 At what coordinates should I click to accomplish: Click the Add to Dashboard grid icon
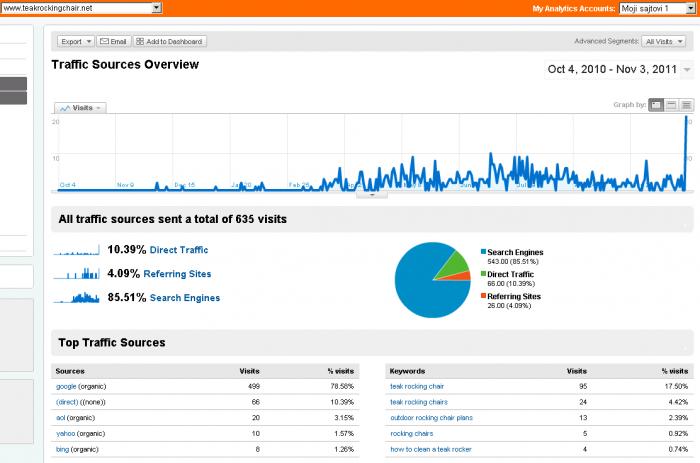pyautogui.click(x=140, y=42)
